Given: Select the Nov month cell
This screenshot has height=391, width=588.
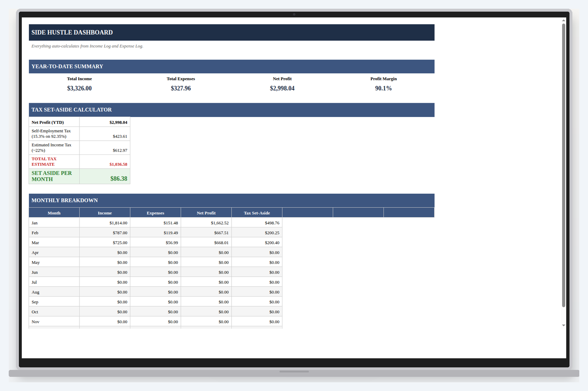Looking at the screenshot, I should [x=54, y=322].
